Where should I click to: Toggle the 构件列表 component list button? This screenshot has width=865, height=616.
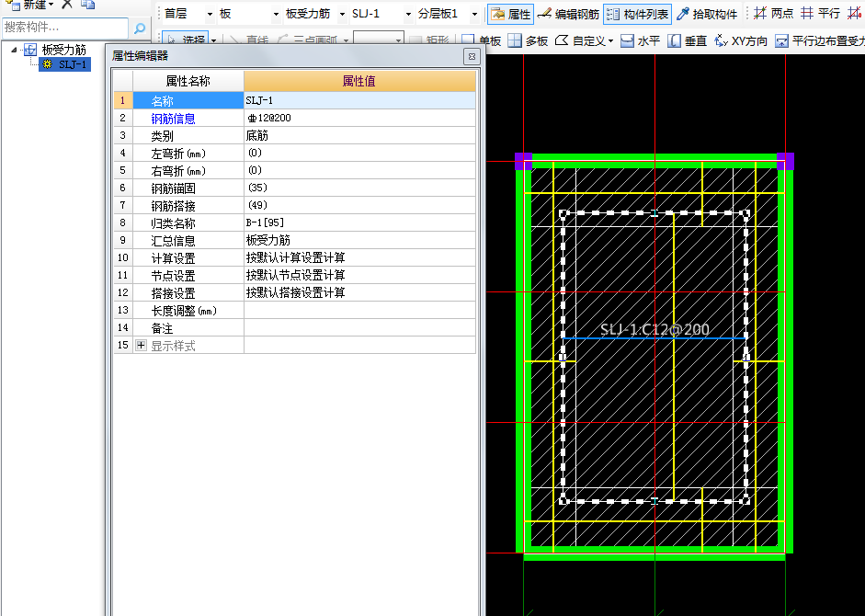click(x=637, y=15)
